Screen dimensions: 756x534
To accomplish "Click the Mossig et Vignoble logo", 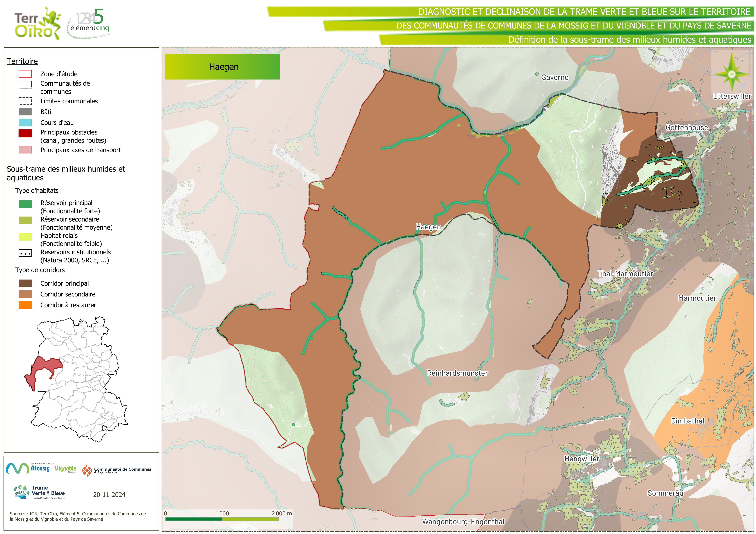I will (41, 469).
